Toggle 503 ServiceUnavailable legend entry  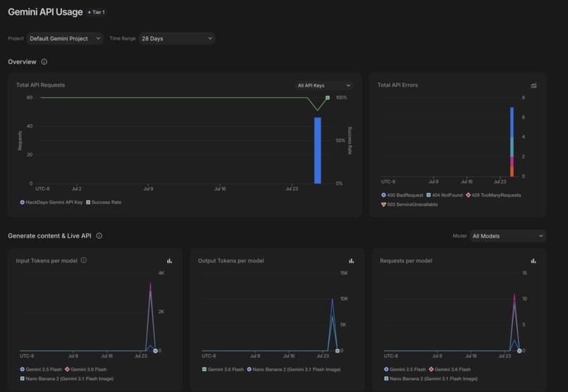[409, 204]
